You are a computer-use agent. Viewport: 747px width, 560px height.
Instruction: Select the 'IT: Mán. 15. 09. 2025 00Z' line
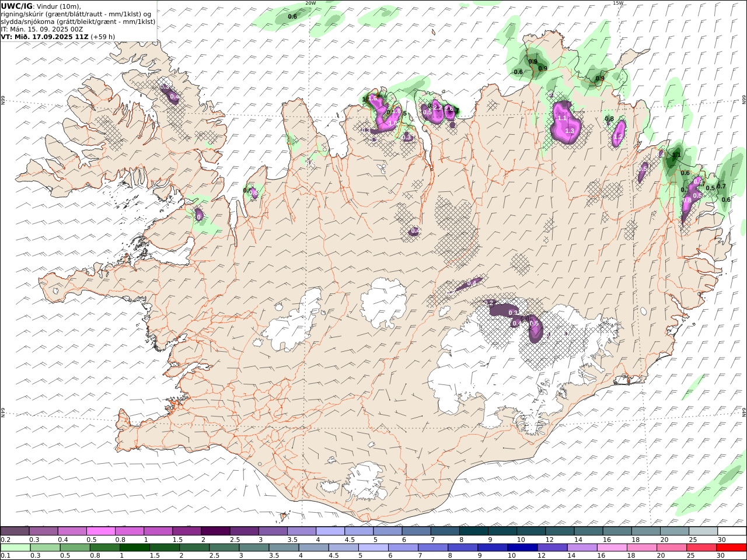coord(42,29)
